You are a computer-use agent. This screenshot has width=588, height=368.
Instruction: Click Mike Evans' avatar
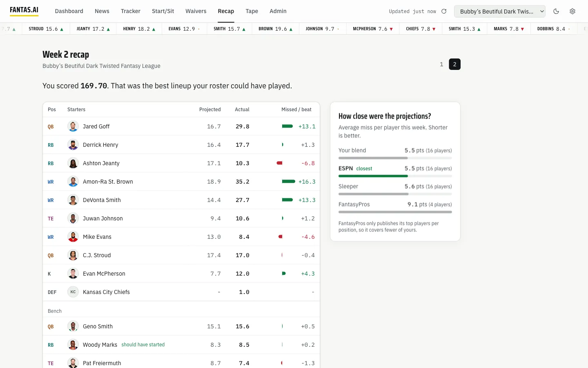click(x=73, y=237)
